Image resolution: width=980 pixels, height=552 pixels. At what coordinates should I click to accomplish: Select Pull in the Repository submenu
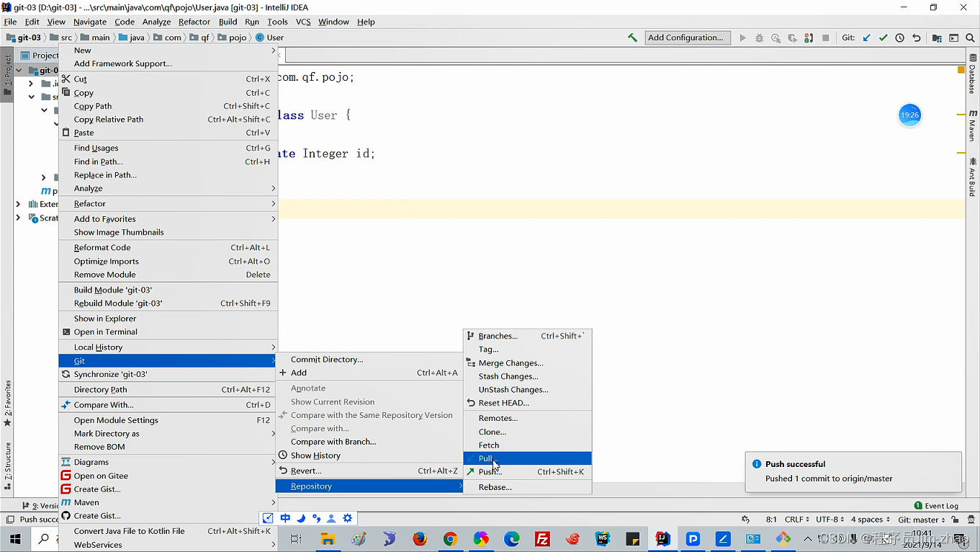pyautogui.click(x=528, y=458)
